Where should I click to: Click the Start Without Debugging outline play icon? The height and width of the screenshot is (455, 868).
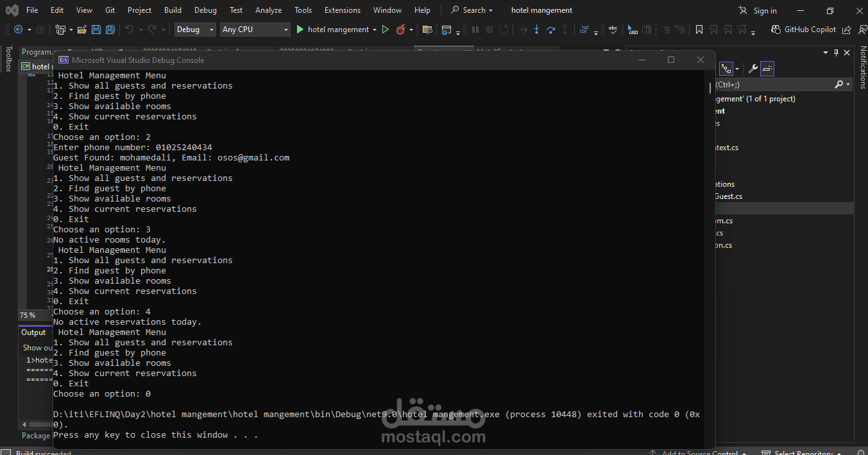[x=385, y=30]
